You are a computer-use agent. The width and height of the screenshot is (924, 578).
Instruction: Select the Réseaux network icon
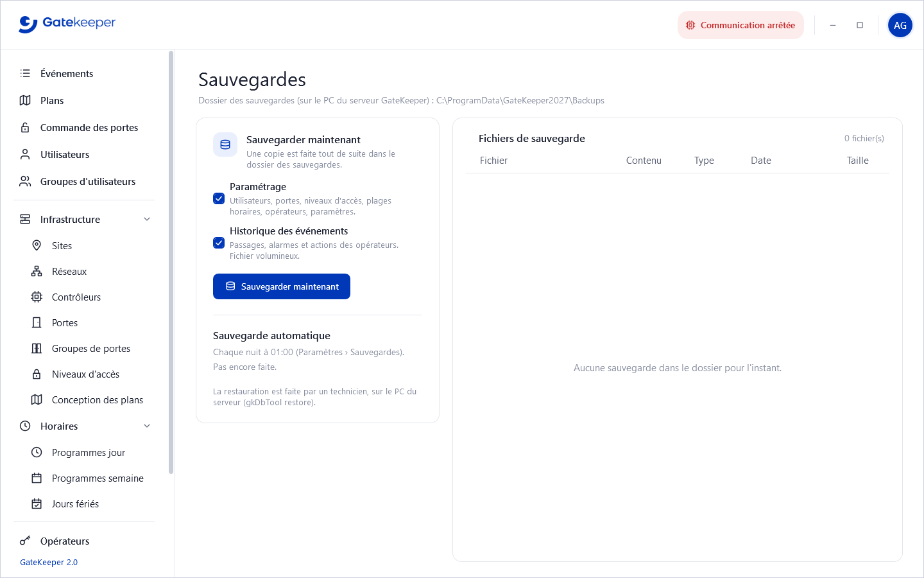pyautogui.click(x=37, y=271)
